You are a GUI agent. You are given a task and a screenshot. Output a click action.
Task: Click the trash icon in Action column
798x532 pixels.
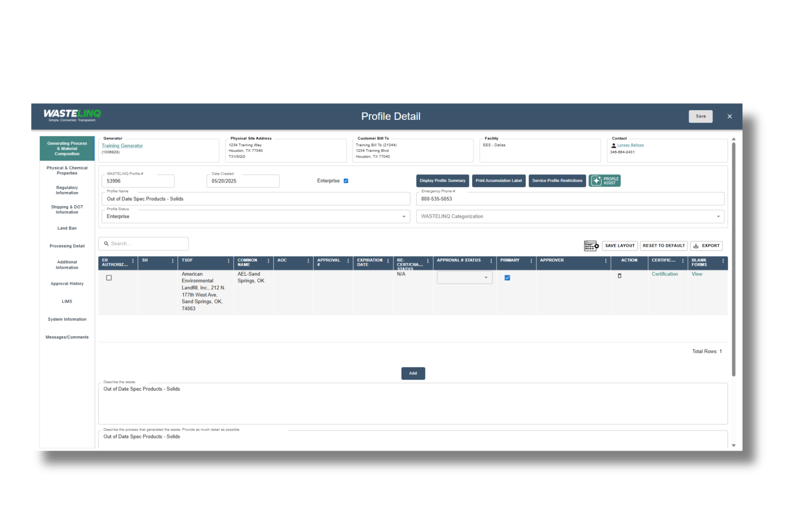(x=619, y=276)
